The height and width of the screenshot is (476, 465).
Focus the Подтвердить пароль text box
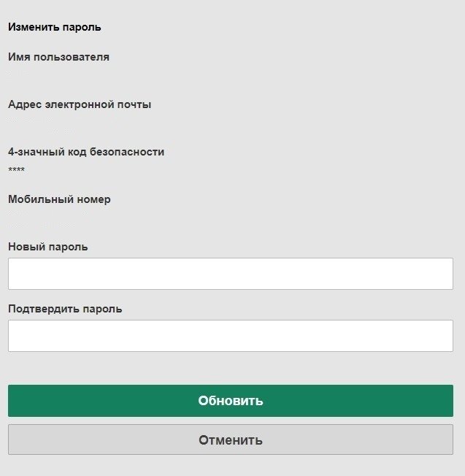[x=231, y=336]
